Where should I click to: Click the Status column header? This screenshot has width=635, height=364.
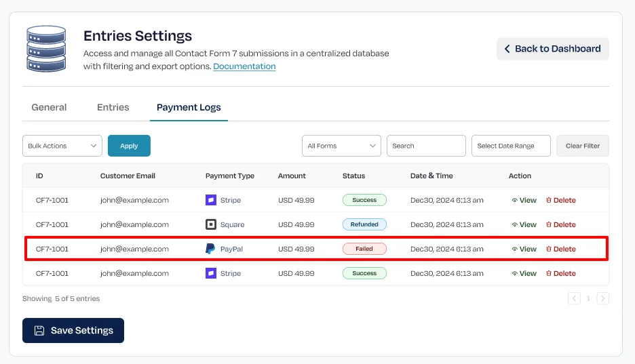click(353, 176)
